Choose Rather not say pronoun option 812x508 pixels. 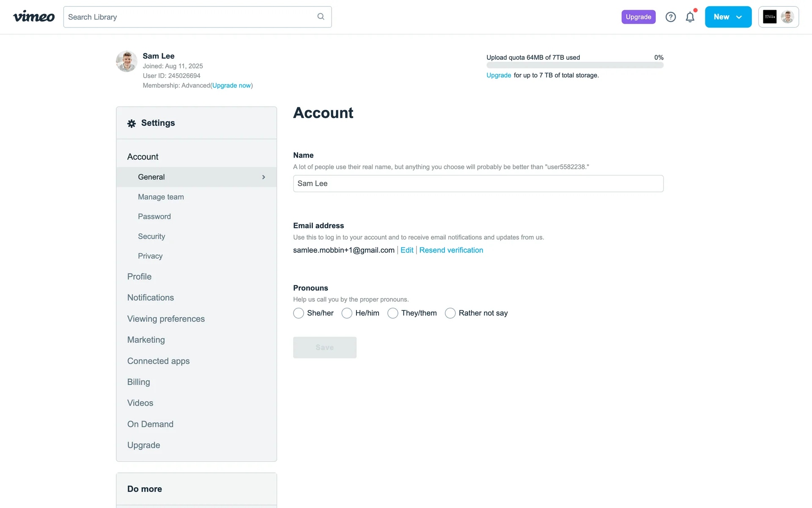coord(450,313)
